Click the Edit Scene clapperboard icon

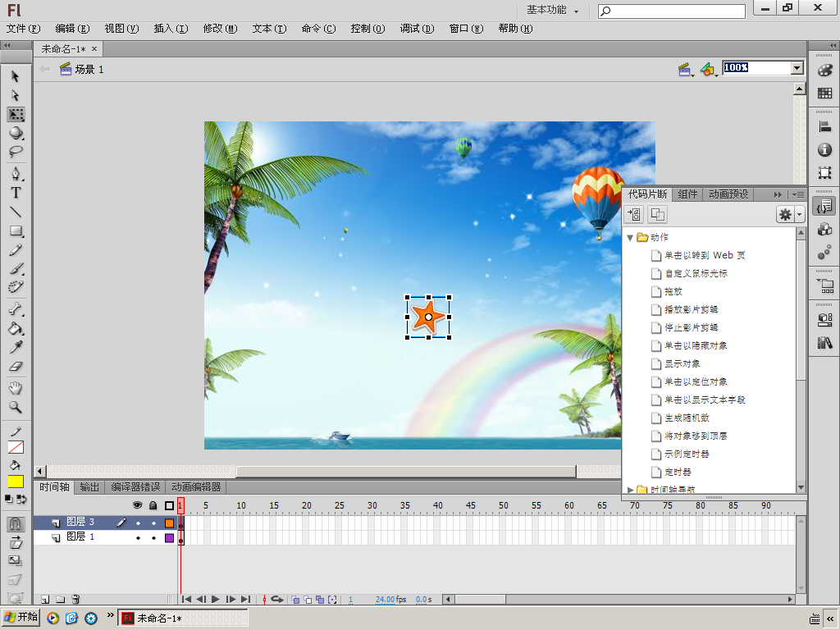pos(685,69)
